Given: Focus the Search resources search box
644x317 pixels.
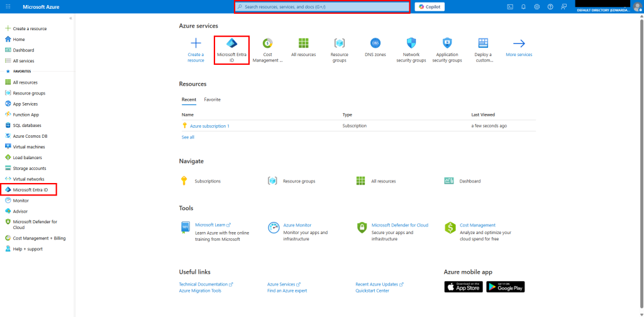Looking at the screenshot, I should tap(322, 7).
